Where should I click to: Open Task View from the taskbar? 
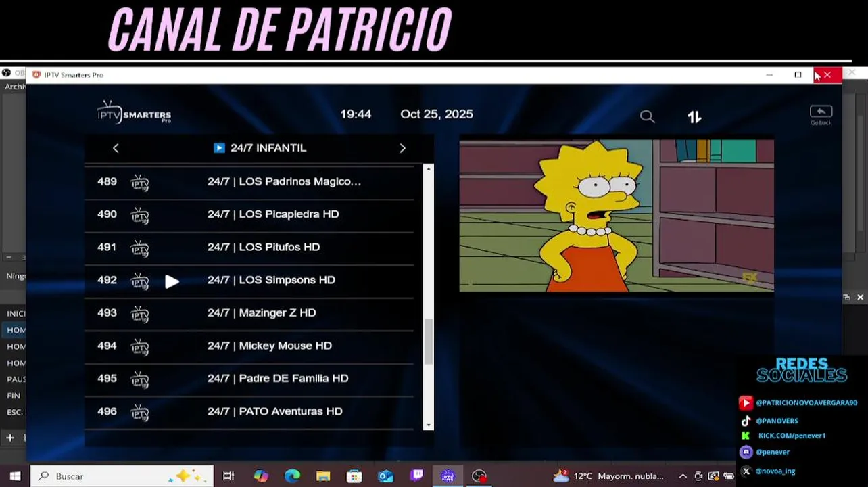(228, 476)
